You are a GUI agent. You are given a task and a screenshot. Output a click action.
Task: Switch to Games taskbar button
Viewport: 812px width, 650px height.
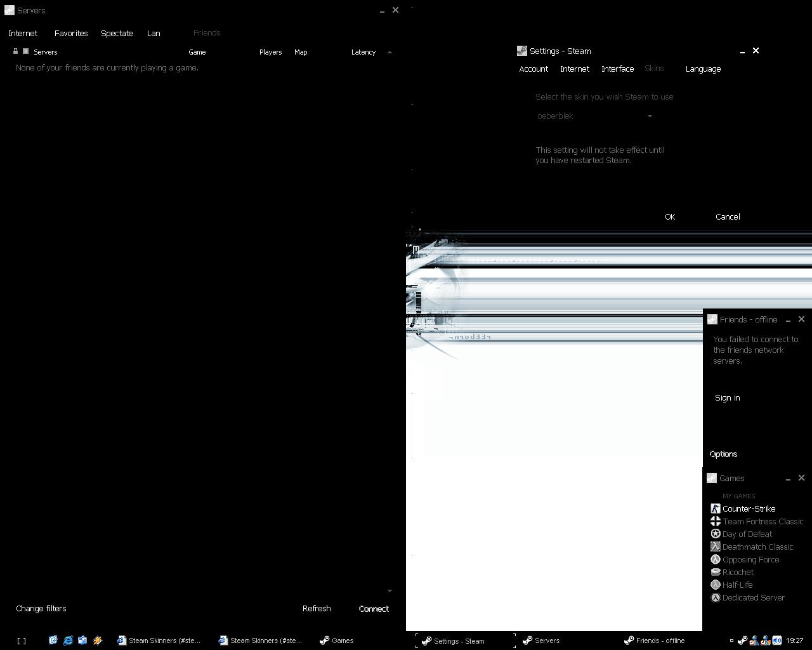tap(336, 640)
